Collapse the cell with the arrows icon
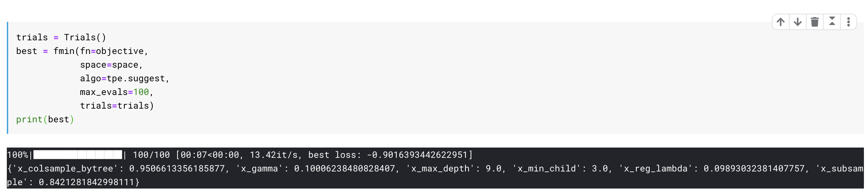This screenshot has width=868, height=194. click(832, 22)
